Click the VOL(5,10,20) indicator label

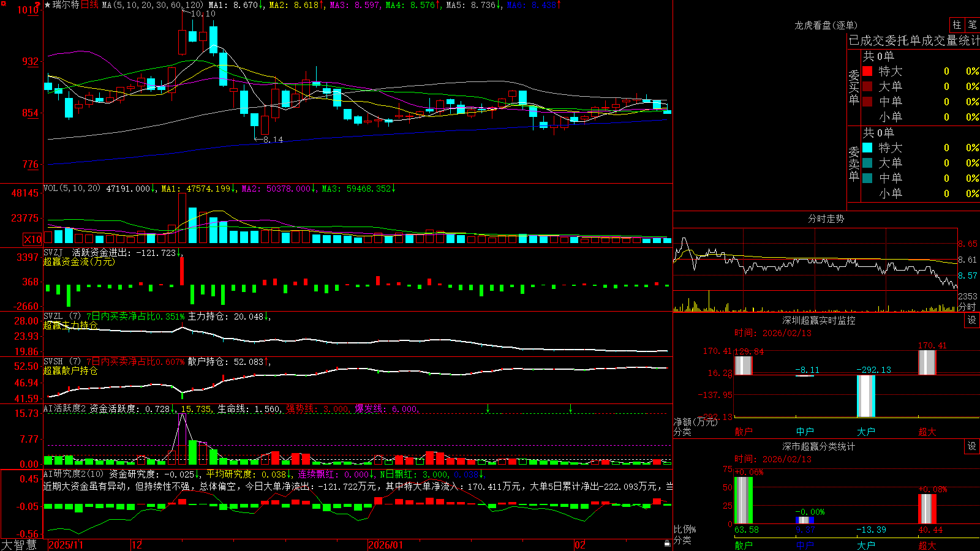[72, 189]
